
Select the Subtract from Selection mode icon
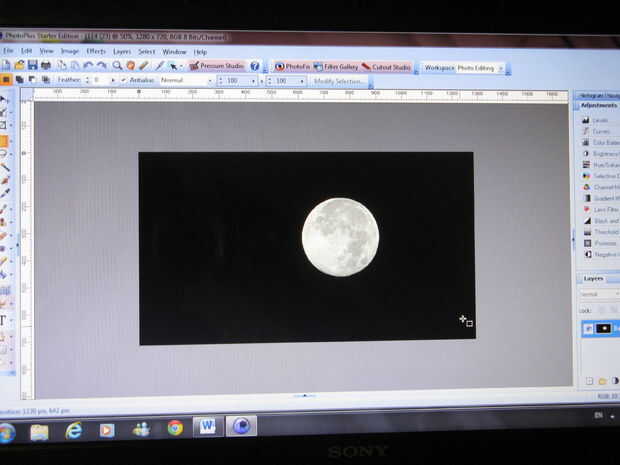tap(32, 79)
